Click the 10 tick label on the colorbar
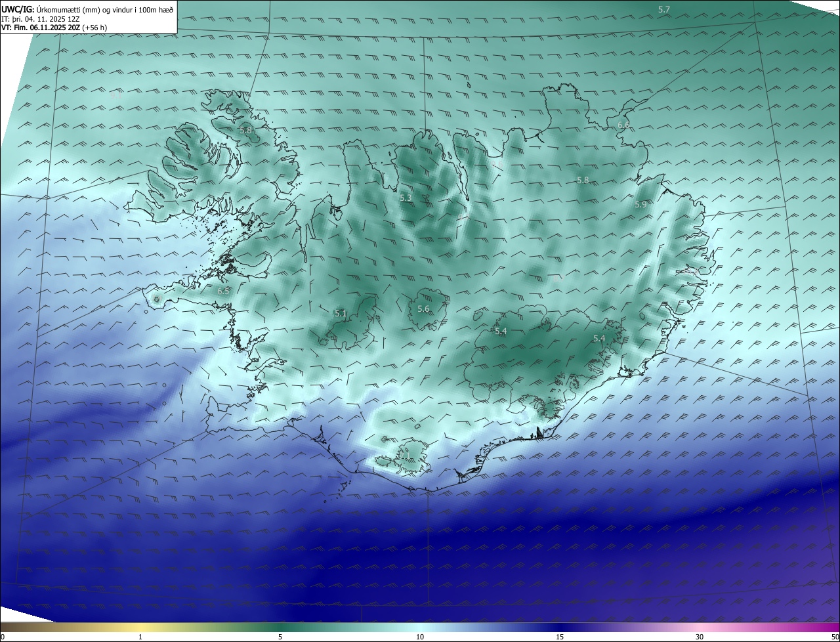Screen dimensions: 840x642 click(x=420, y=637)
